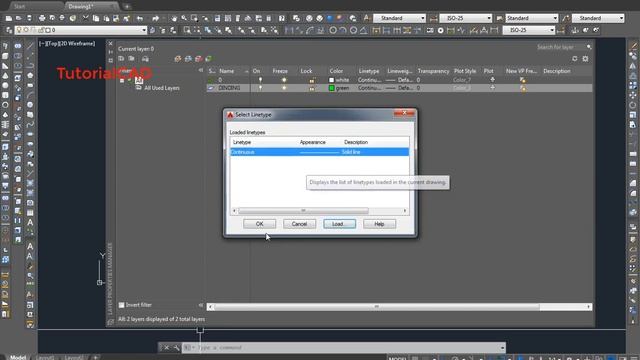
Task: Enable the Invert filter checkbox
Action: pos(121,305)
